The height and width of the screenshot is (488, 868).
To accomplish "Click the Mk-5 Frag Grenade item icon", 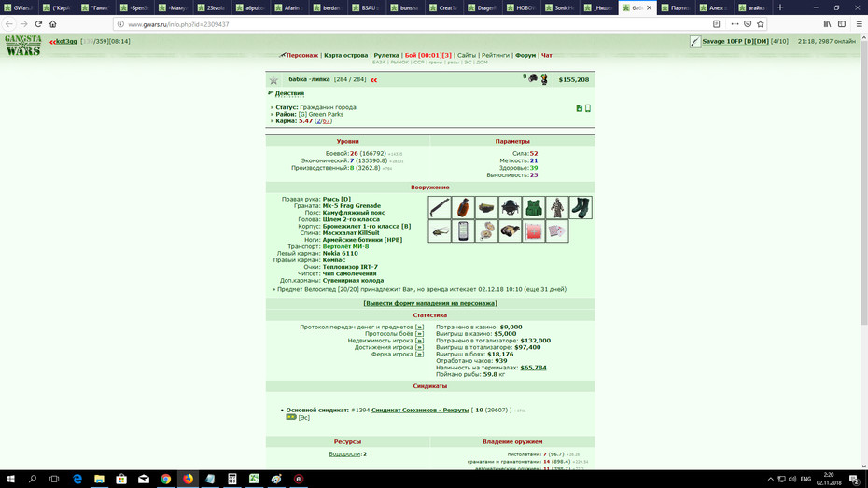I will (463, 207).
